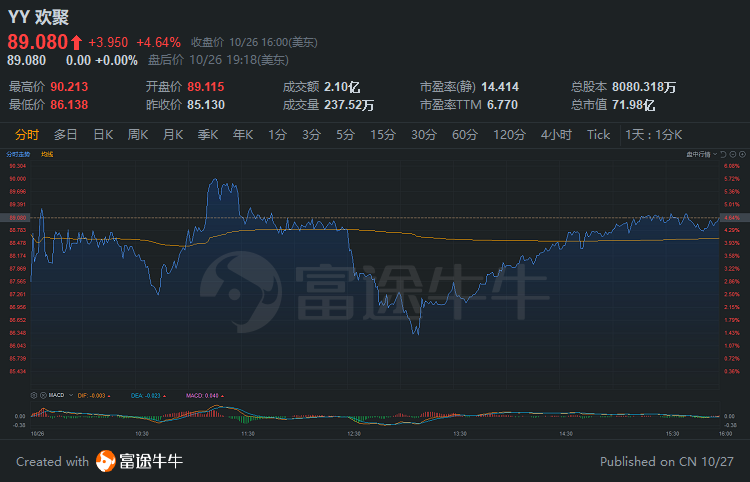The image size is (750, 482).
Task: Click the chart undo/reset arrow icon
Action: pos(724,154)
